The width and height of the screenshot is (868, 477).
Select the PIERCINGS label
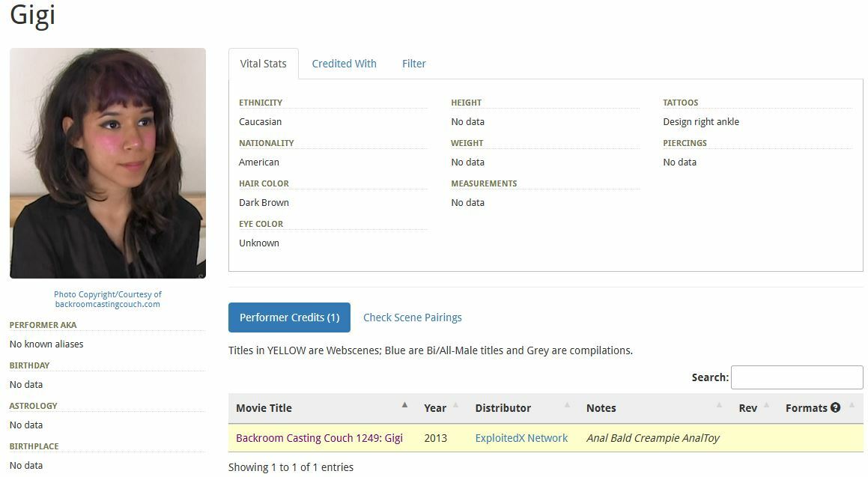[685, 143]
